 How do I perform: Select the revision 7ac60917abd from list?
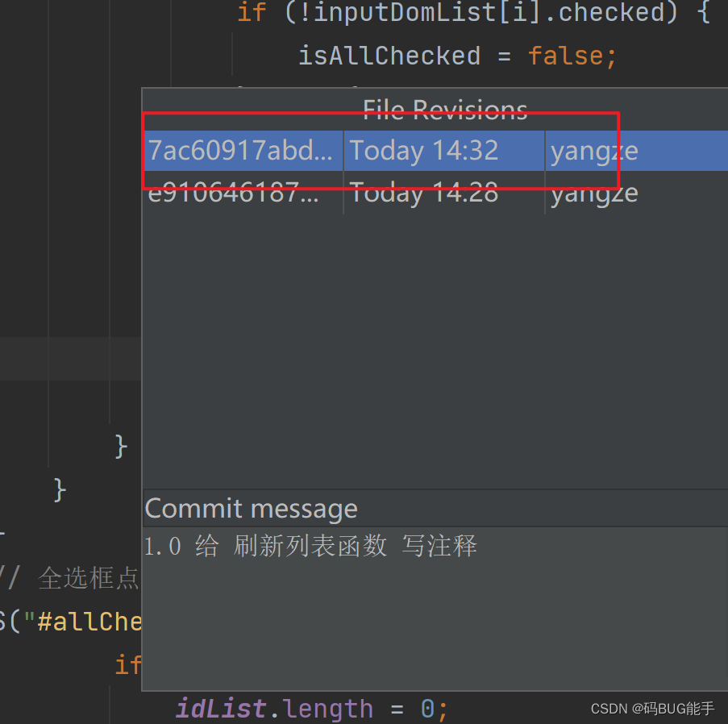241,151
